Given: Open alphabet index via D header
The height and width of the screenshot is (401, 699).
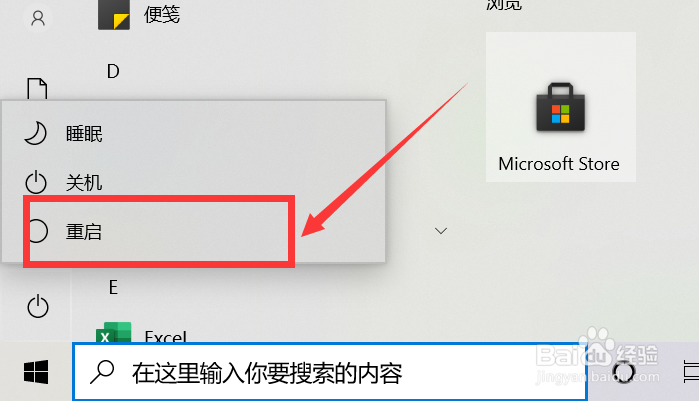Looking at the screenshot, I should [x=113, y=71].
